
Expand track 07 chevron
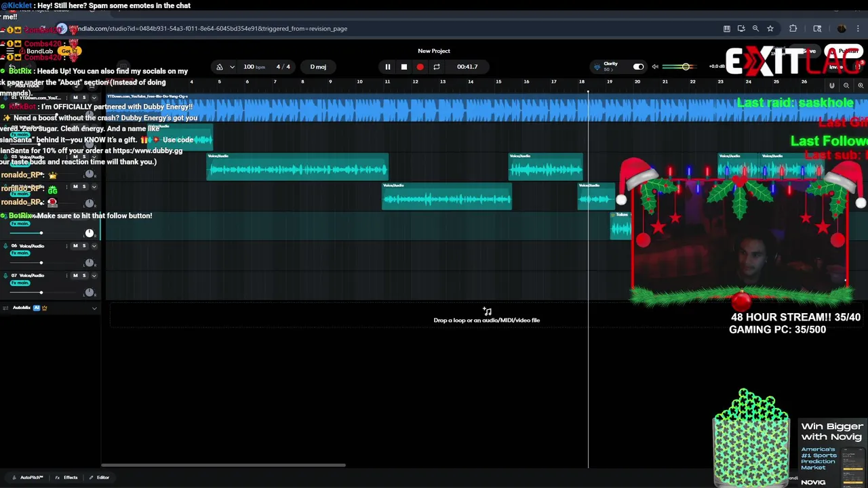click(x=94, y=276)
